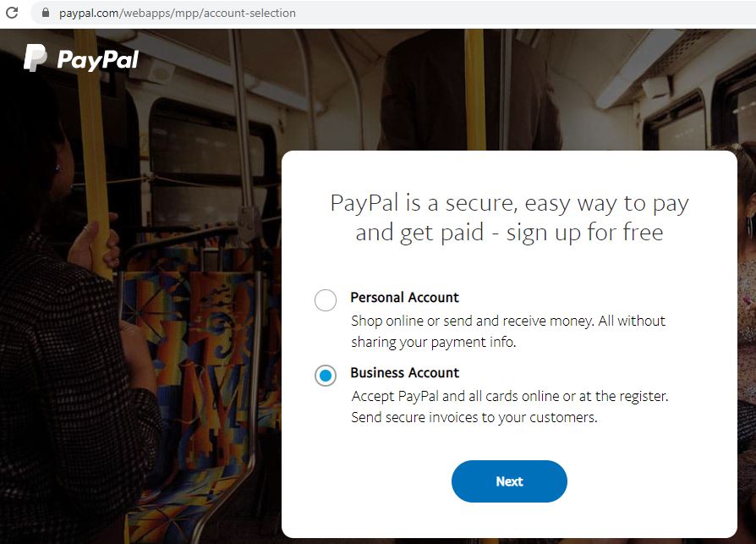The height and width of the screenshot is (544, 756).
Task: Select the Personal Account radio button
Action: 326,300
